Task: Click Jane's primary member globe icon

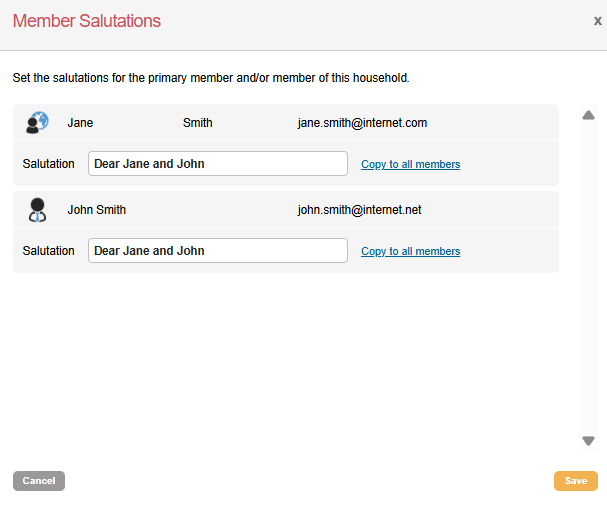Action: click(37, 122)
